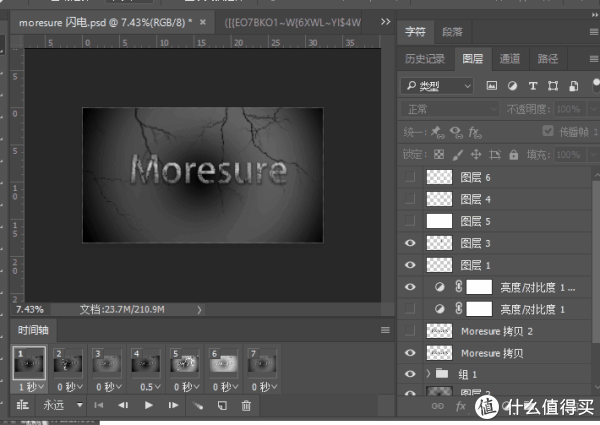Select frame 6 thumbnail in timeline
The height and width of the screenshot is (425, 600).
click(x=220, y=364)
